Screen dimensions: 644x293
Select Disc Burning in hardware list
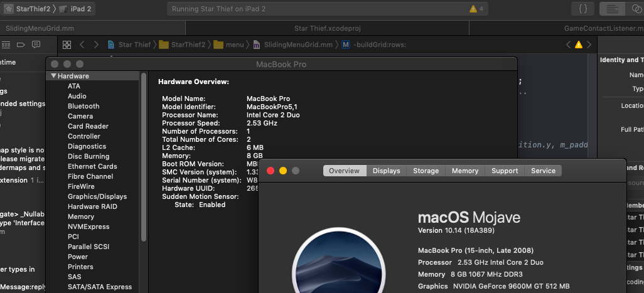click(89, 156)
